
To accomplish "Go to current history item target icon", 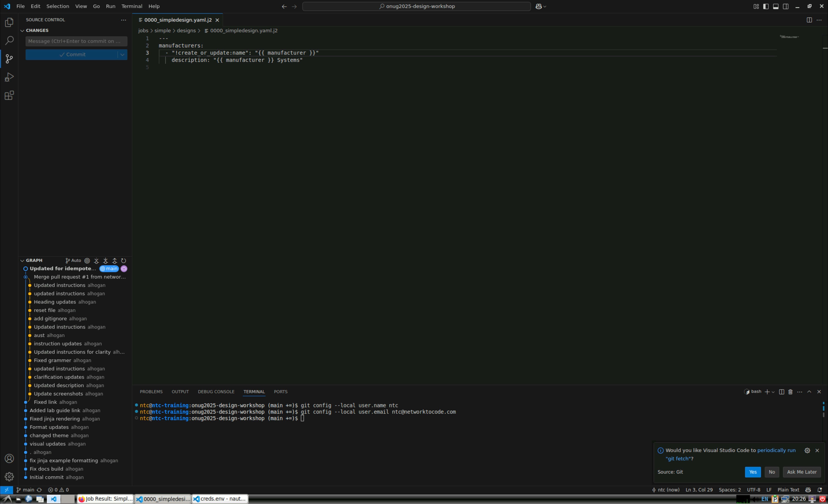I will coord(87,261).
